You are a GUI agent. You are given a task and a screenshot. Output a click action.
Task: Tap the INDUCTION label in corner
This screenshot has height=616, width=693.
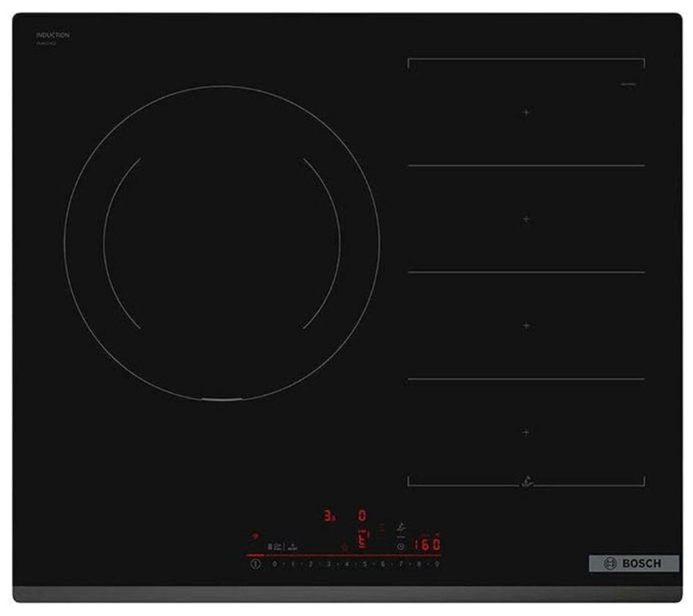tap(53, 35)
